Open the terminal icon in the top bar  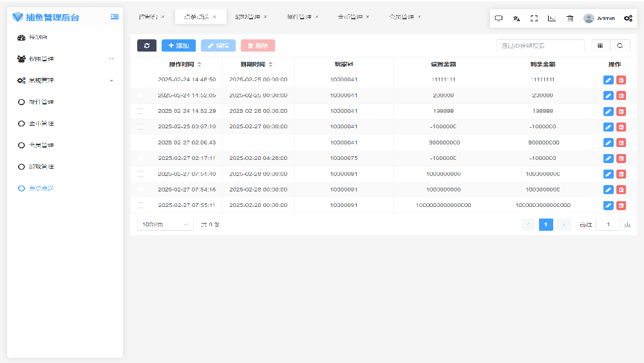552,19
